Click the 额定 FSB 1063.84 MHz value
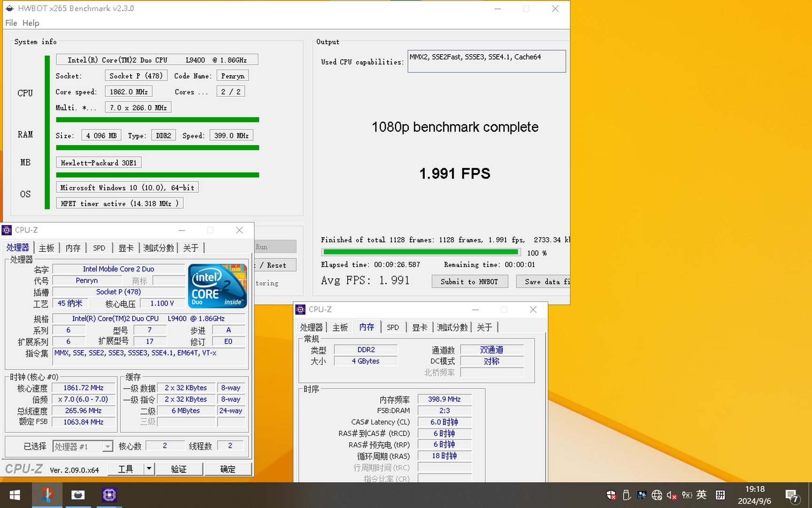The image size is (812, 508). pyautogui.click(x=84, y=422)
